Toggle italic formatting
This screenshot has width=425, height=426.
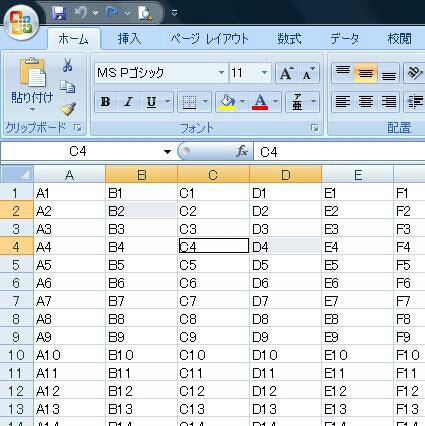pos(128,102)
